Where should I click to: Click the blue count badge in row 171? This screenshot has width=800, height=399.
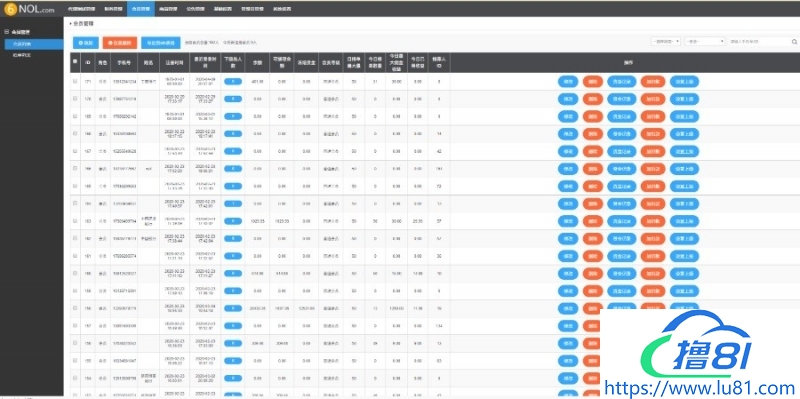click(x=233, y=82)
